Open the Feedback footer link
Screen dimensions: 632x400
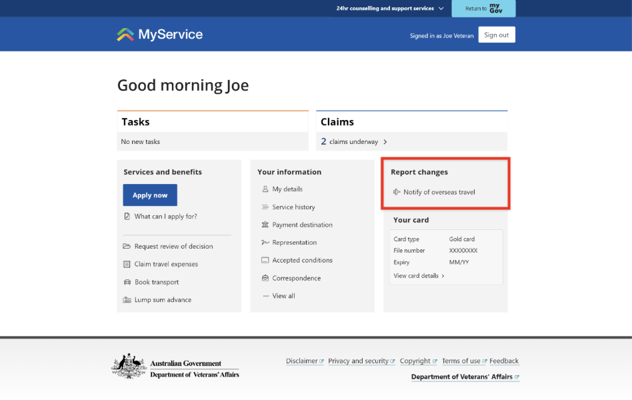(504, 361)
